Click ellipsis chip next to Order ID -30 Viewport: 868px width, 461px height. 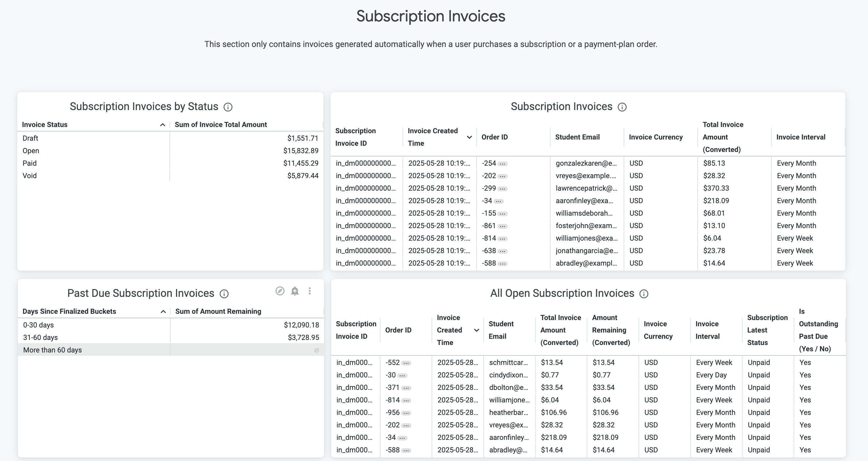point(402,375)
